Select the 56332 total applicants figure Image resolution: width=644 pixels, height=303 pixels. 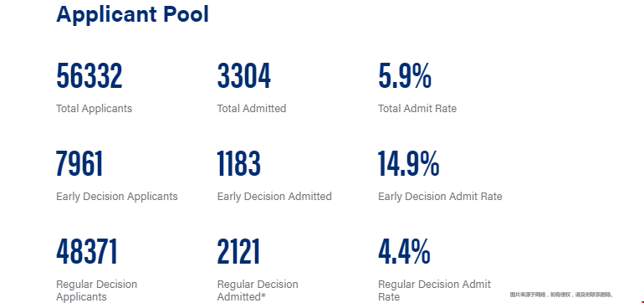click(x=89, y=76)
